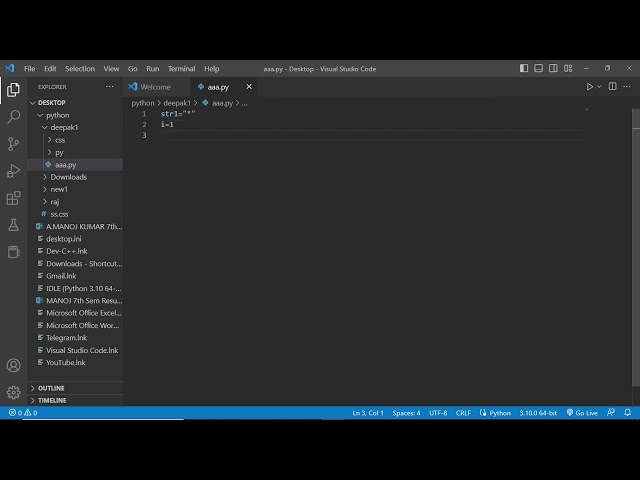
Task: Open the run button dropdown arrow
Action: point(599,87)
